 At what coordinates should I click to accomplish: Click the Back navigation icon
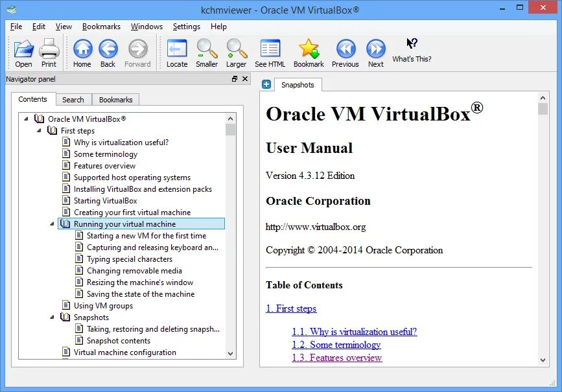(x=108, y=49)
